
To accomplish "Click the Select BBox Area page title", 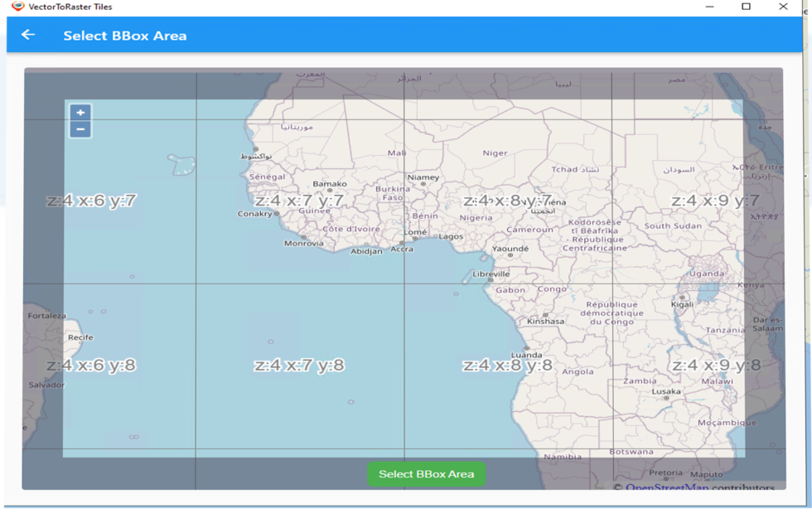I will 124,35.
